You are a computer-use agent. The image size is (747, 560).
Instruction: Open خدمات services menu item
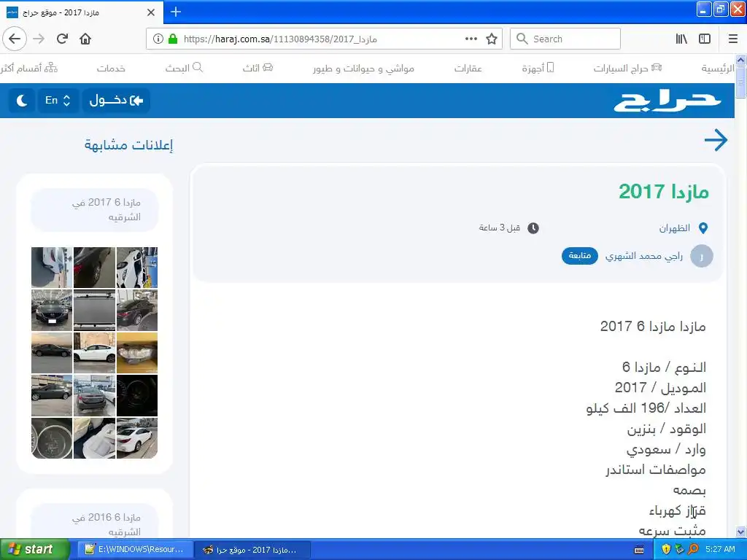click(111, 69)
